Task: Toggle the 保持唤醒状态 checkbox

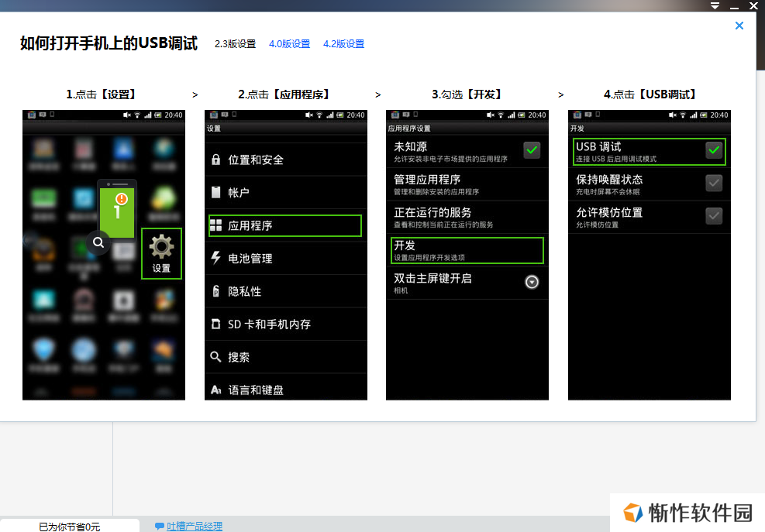Action: (714, 183)
